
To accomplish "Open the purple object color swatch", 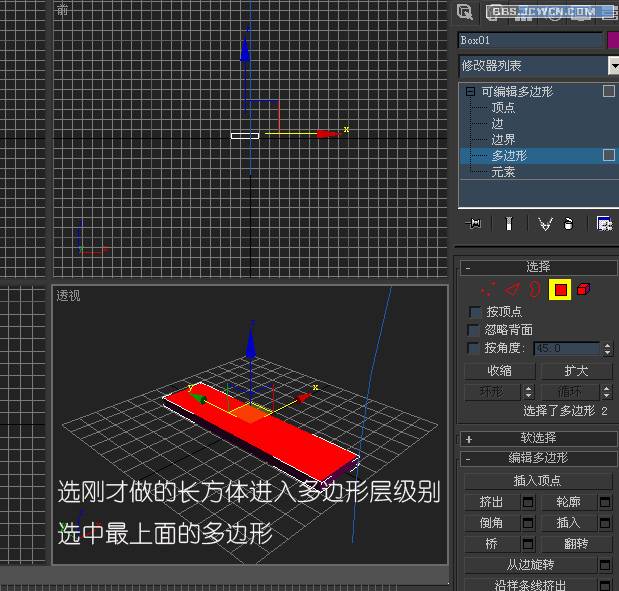I will tap(613, 40).
